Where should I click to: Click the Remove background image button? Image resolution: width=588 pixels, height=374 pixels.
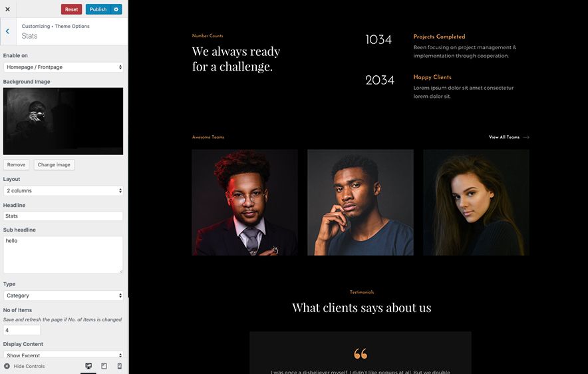point(16,164)
